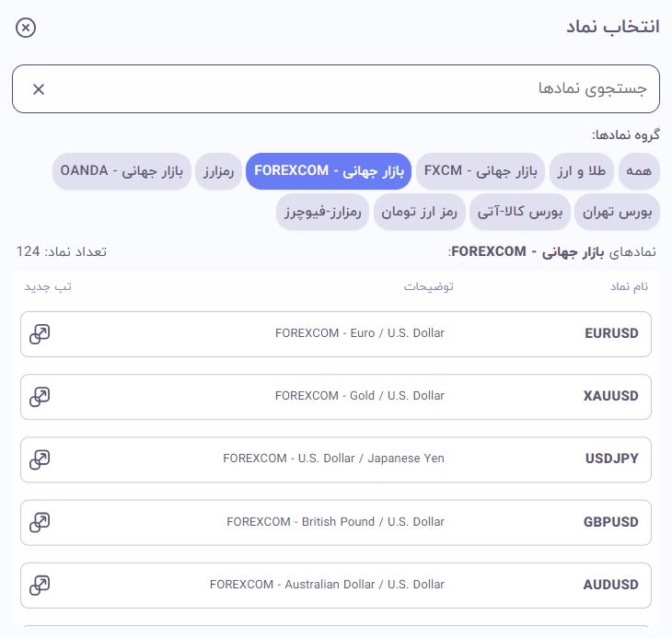Image resolution: width=672 pixels, height=639 pixels.
Task: Select the بازار جهانی - FOREXCOM group
Action: click(x=329, y=171)
